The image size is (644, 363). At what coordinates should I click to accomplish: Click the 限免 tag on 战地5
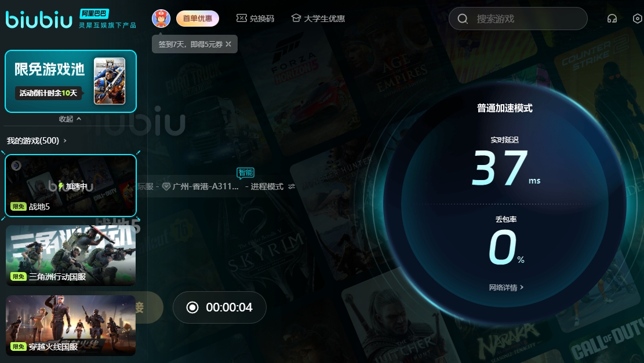click(x=19, y=206)
